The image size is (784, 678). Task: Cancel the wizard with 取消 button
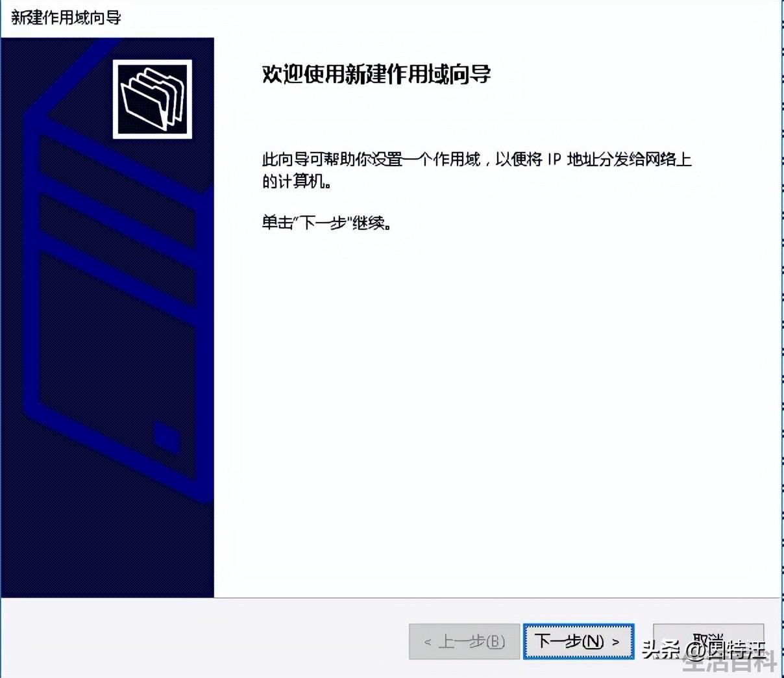tap(708, 642)
